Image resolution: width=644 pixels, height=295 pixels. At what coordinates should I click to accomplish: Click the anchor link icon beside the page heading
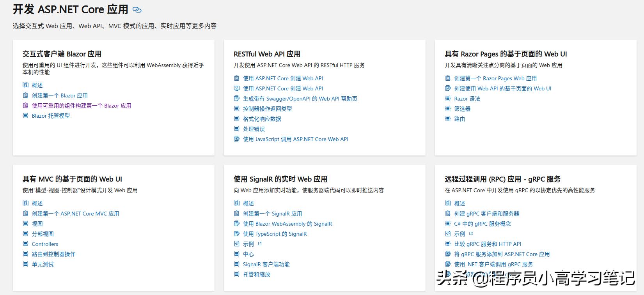[137, 10]
